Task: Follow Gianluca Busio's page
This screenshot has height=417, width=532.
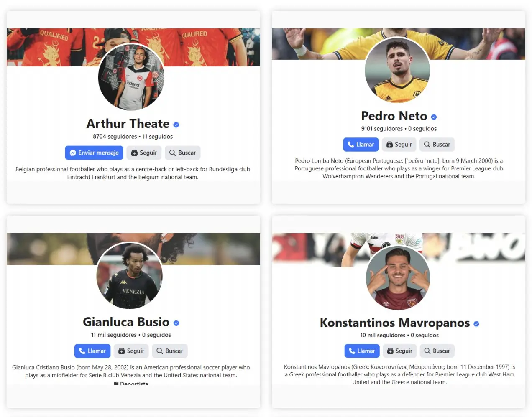Action: coord(131,351)
